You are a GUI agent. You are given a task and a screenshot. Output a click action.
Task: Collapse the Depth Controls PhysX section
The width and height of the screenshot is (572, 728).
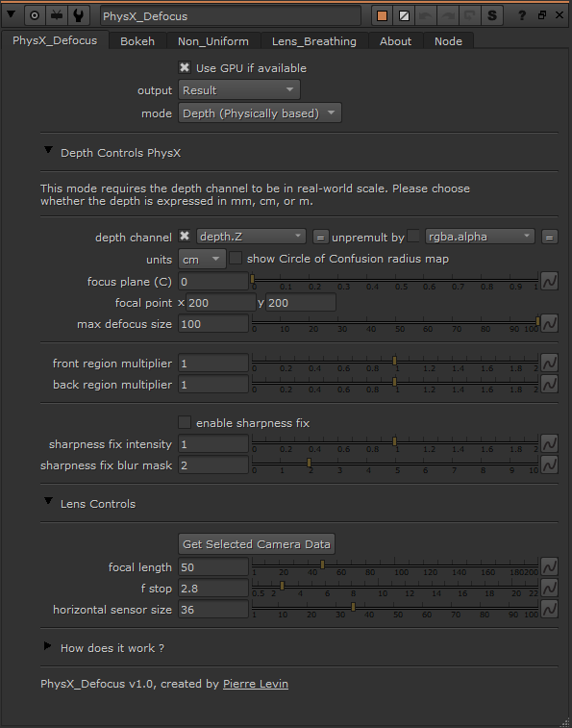tap(48, 150)
